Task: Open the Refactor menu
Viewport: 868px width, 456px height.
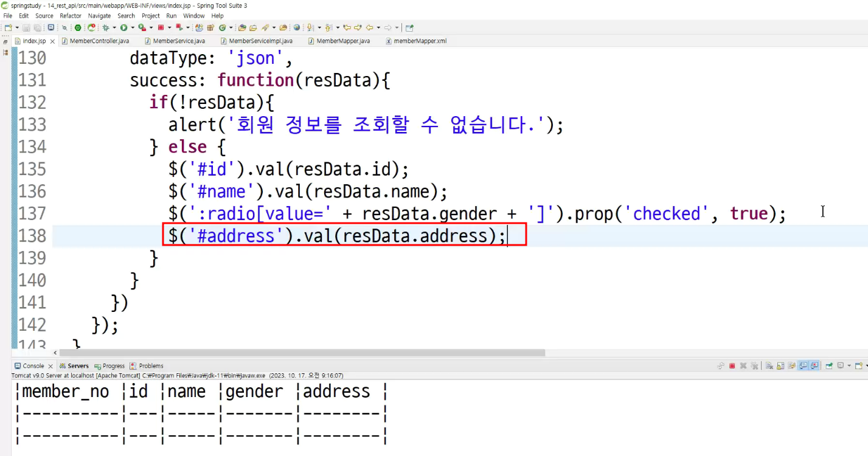Action: tap(71, 16)
